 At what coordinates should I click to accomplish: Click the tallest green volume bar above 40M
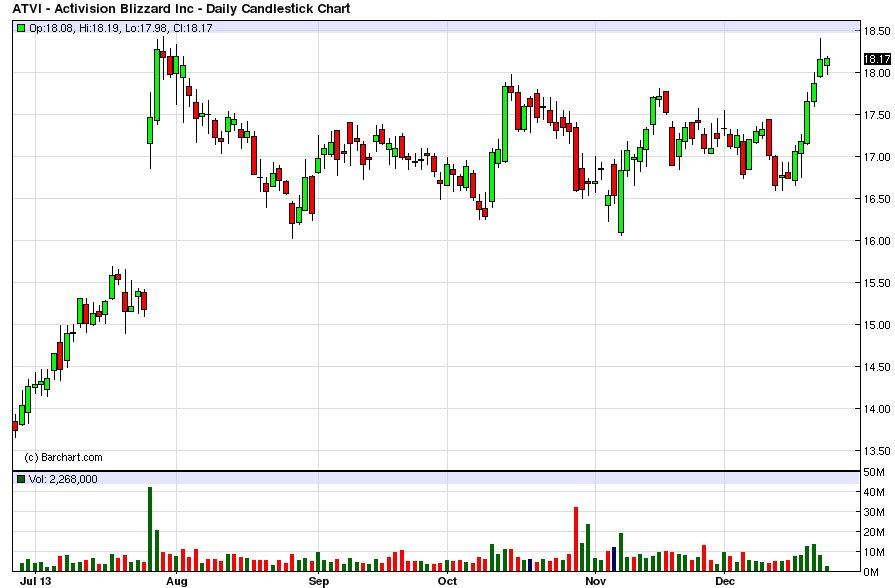point(150,529)
